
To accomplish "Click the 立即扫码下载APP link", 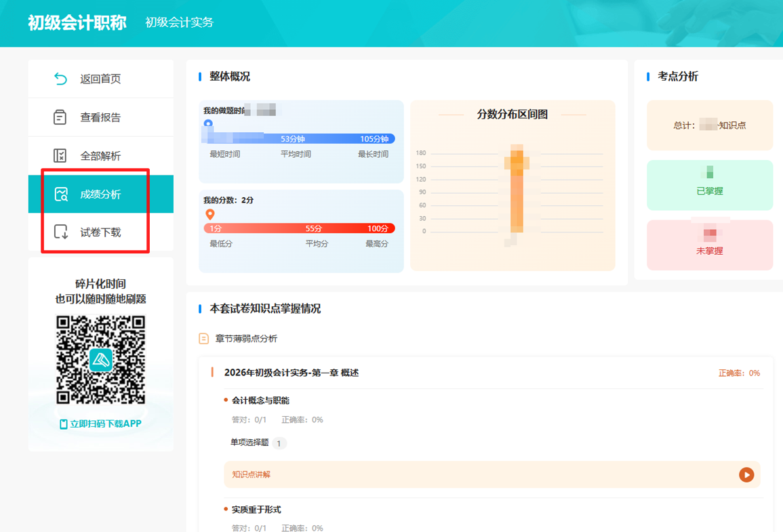I will point(100,422).
